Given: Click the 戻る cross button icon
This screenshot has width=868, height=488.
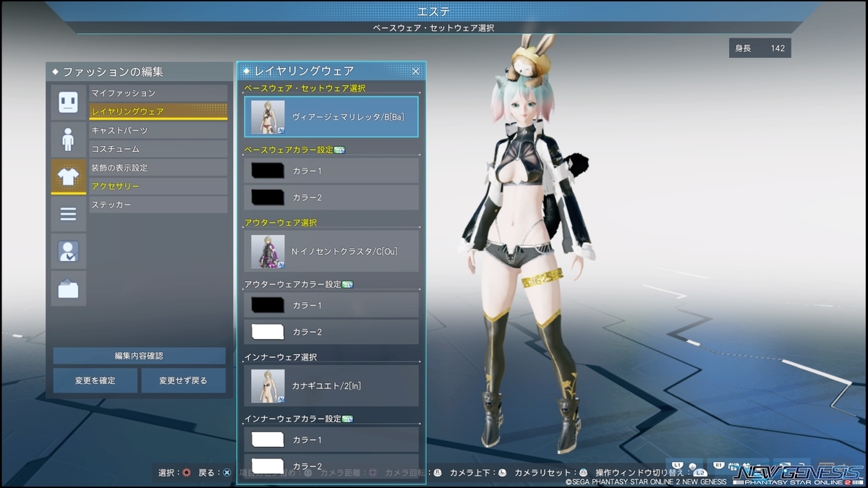Looking at the screenshot, I should 226,473.
